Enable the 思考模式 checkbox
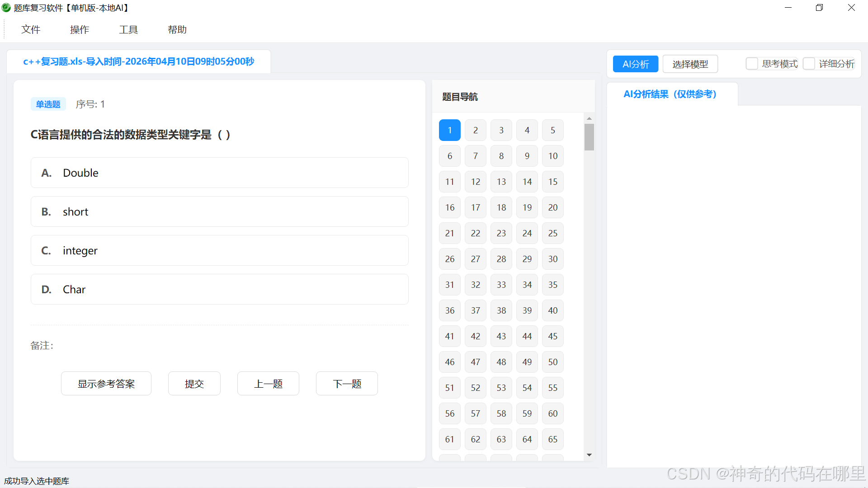Image resolution: width=868 pixels, height=488 pixels. 752,64
